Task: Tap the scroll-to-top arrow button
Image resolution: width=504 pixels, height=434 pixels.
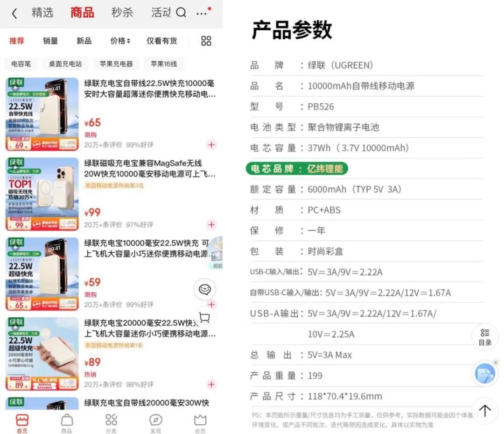Action: [x=485, y=411]
